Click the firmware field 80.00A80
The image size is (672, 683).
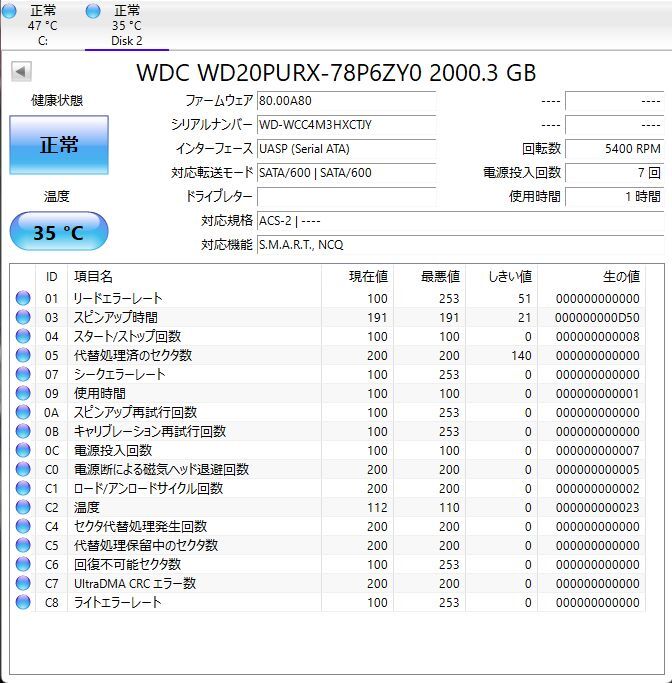(x=347, y=101)
